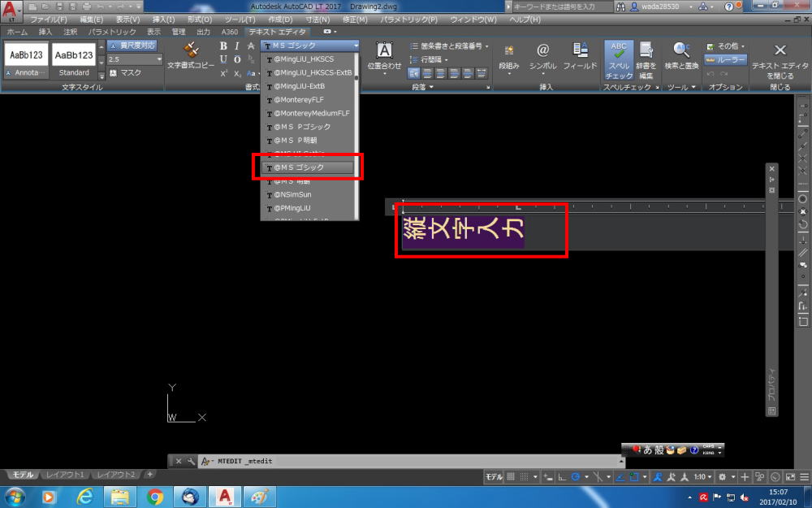812x508 pixels.
Task: Switch to the ホーム ribbon tab
Action: (x=17, y=32)
